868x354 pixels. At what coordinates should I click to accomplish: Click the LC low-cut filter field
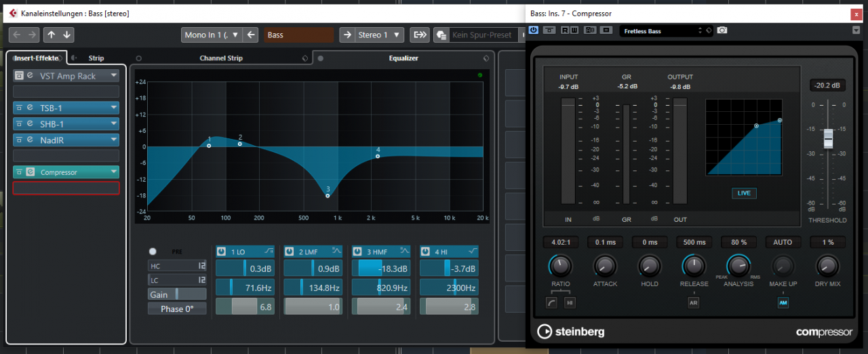coord(177,279)
